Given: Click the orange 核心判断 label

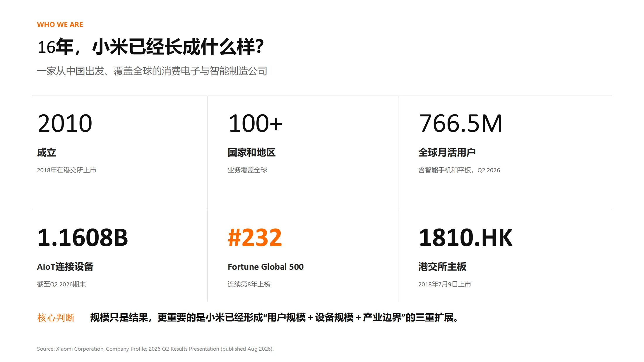Looking at the screenshot, I should pyautogui.click(x=56, y=318).
